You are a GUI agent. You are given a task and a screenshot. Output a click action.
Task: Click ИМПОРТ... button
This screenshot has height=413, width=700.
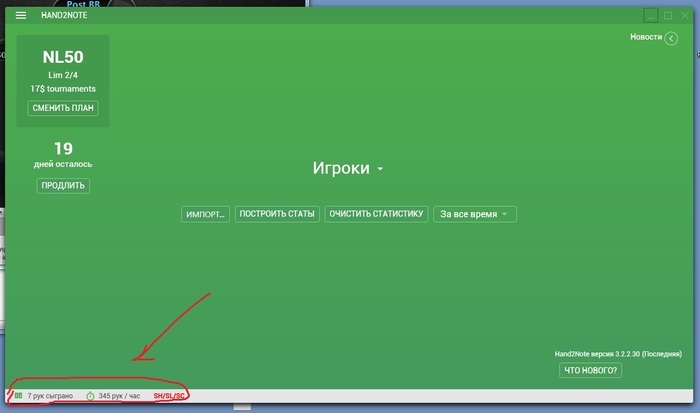205,214
